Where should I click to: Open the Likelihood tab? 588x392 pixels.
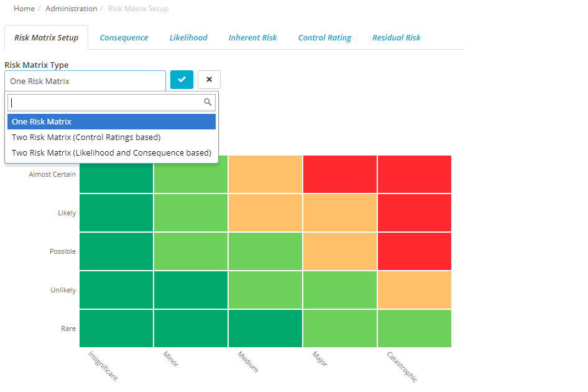tap(188, 37)
